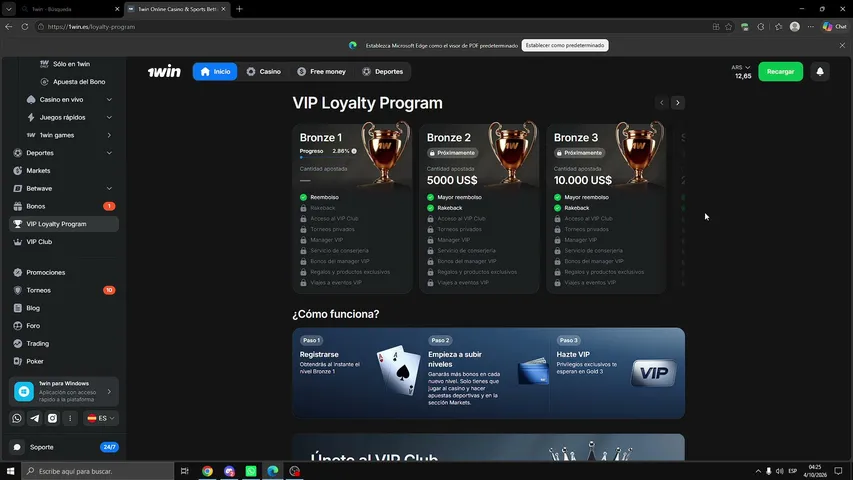
Task: Open Windows Start menu
Action: click(10, 471)
